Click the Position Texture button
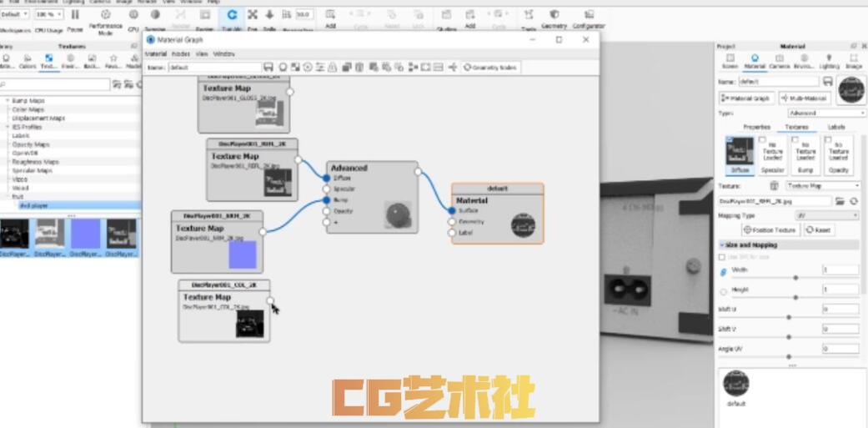 click(770, 229)
